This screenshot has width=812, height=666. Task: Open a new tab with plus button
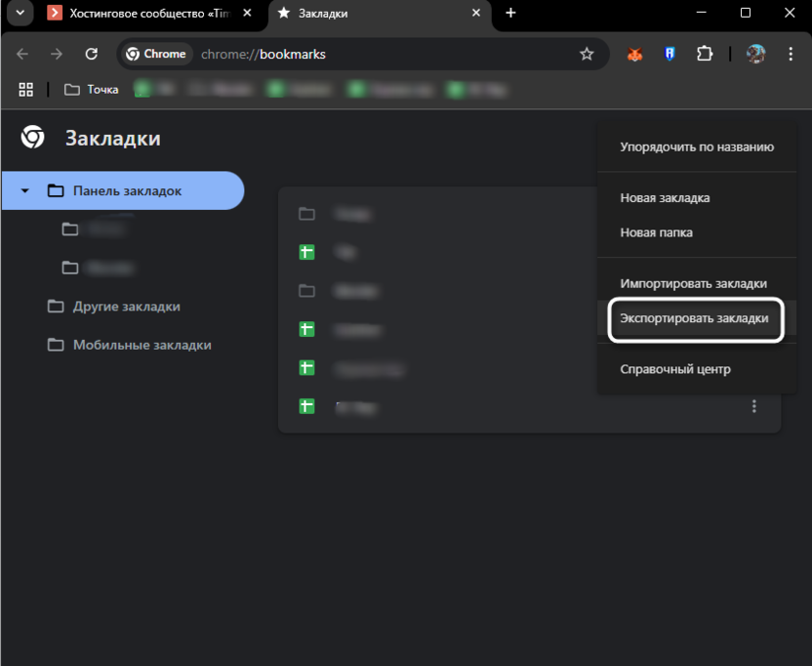pos(510,13)
